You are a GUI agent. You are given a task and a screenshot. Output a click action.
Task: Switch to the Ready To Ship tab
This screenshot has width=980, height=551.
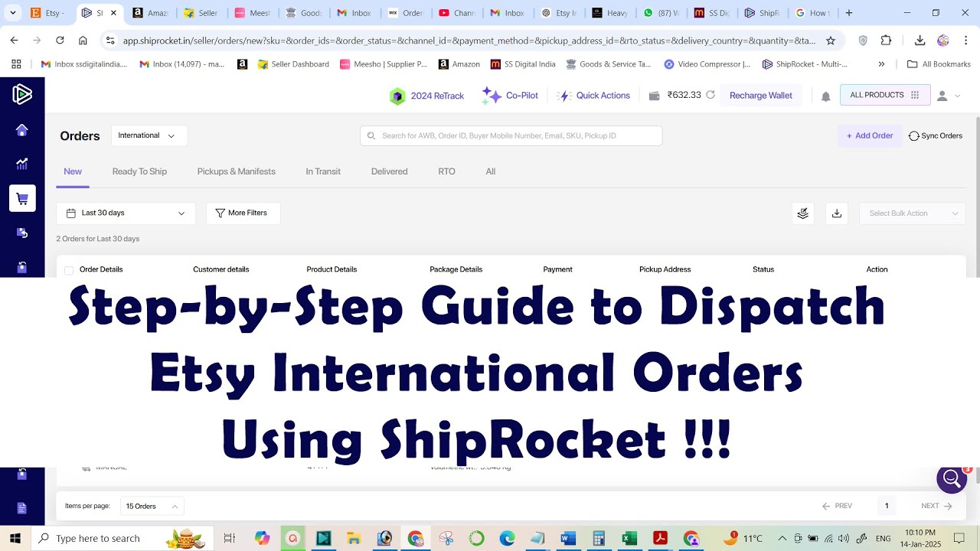139,171
